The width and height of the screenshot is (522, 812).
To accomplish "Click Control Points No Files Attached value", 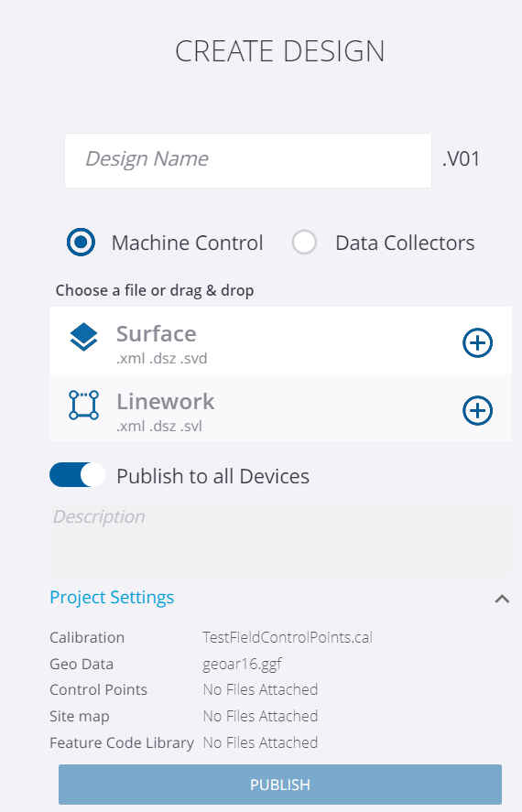I will tap(260, 689).
